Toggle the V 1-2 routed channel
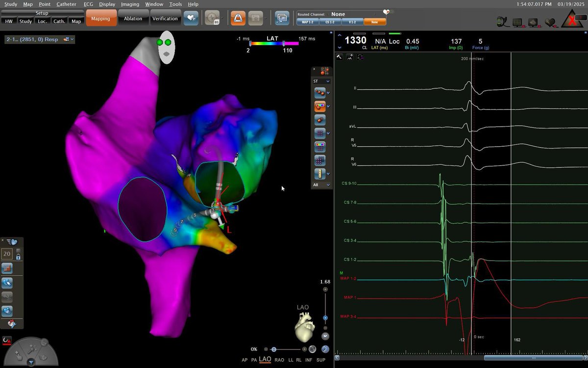 click(352, 22)
